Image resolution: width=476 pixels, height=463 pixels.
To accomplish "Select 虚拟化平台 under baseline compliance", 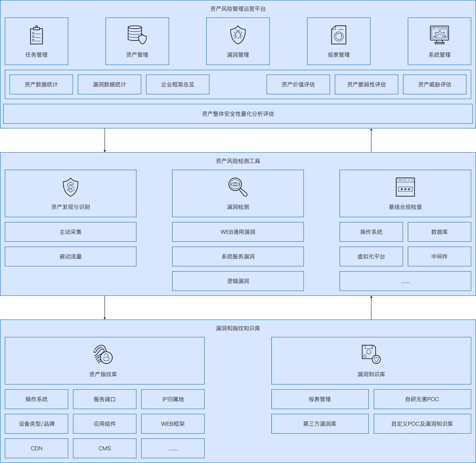I will tap(371, 256).
